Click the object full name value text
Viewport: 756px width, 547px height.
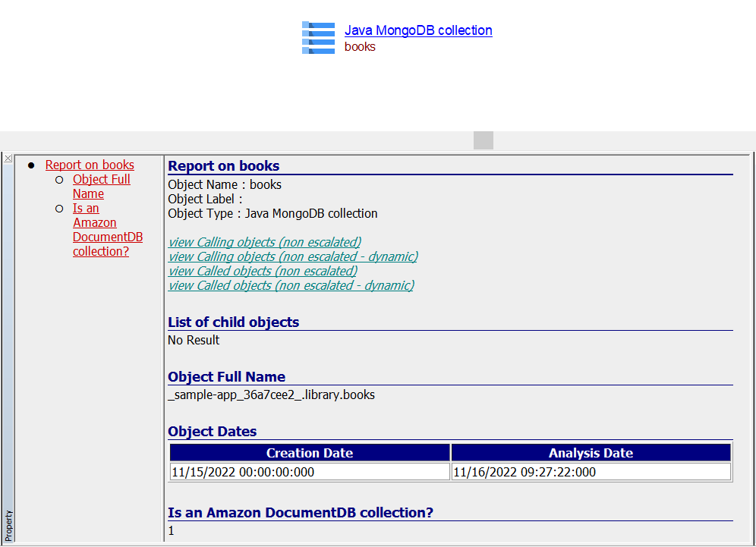(x=271, y=395)
